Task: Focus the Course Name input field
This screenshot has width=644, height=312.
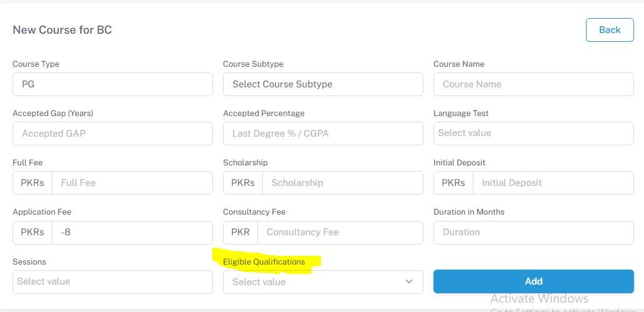Action: [533, 84]
